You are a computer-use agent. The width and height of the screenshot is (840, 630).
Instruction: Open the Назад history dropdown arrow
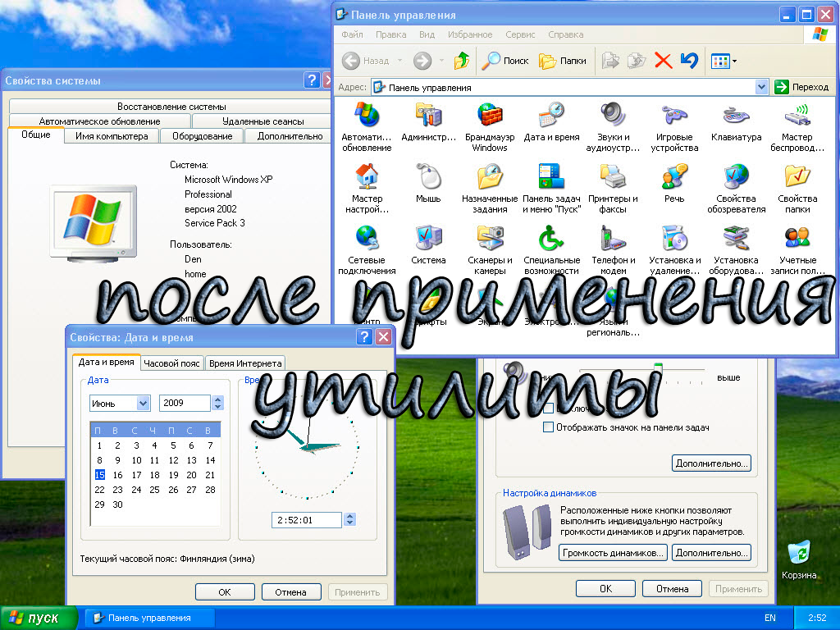coord(399,61)
